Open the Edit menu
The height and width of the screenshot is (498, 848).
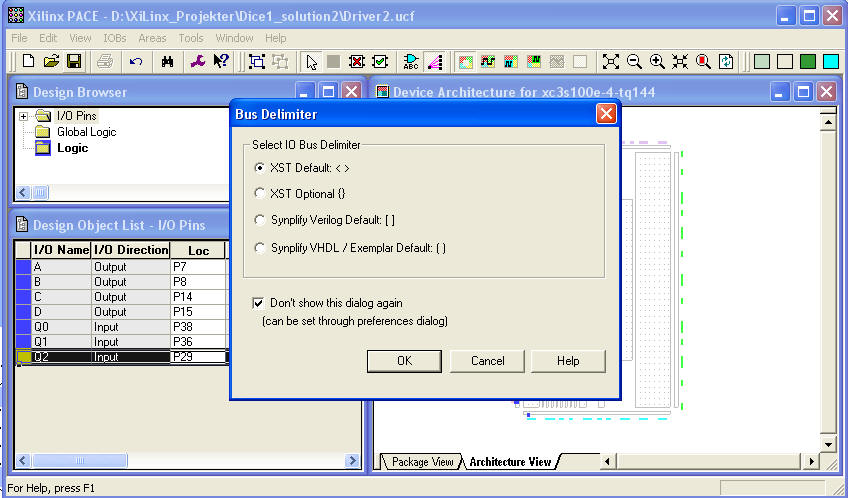[x=48, y=38]
